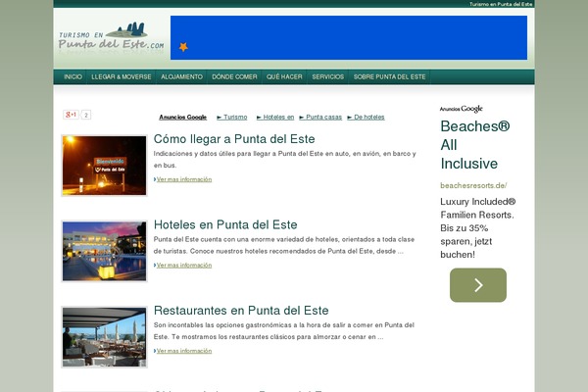Click the Beaches All Inclusive ad title

475,145
